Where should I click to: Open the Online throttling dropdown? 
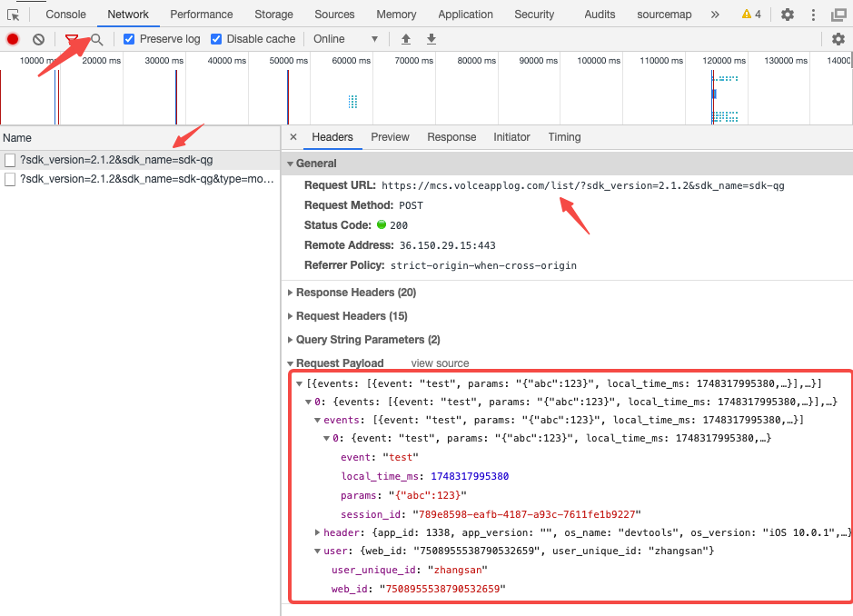point(345,39)
